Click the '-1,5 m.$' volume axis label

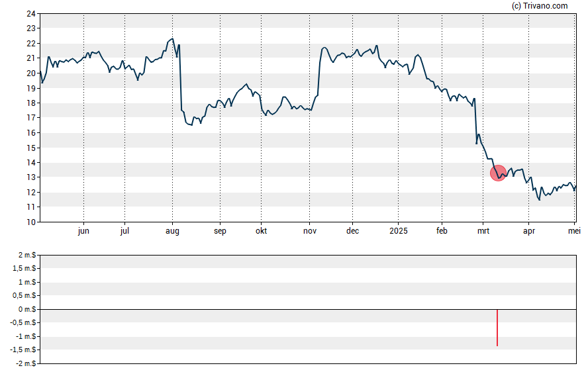24,350
